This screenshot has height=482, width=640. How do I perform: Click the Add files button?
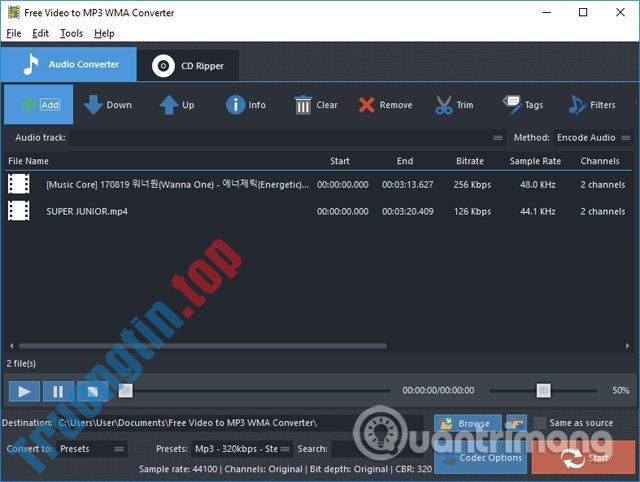pos(39,104)
